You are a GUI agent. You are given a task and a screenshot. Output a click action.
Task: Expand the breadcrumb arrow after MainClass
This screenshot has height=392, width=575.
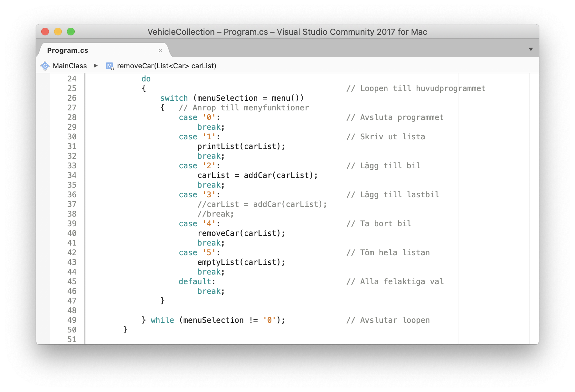point(96,66)
